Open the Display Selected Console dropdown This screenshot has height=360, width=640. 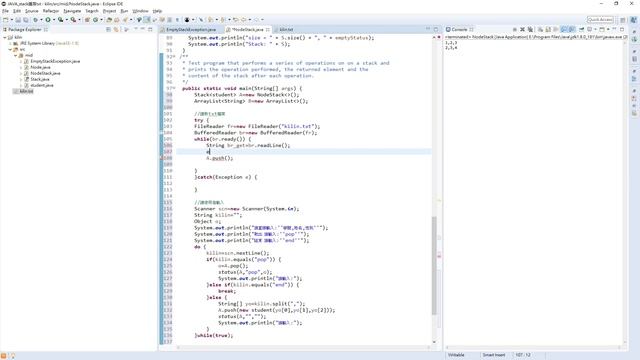(x=595, y=29)
